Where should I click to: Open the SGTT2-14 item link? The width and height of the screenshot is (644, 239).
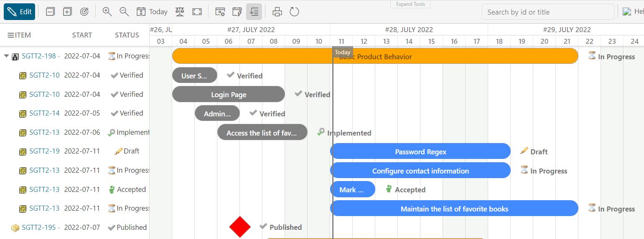coord(44,113)
